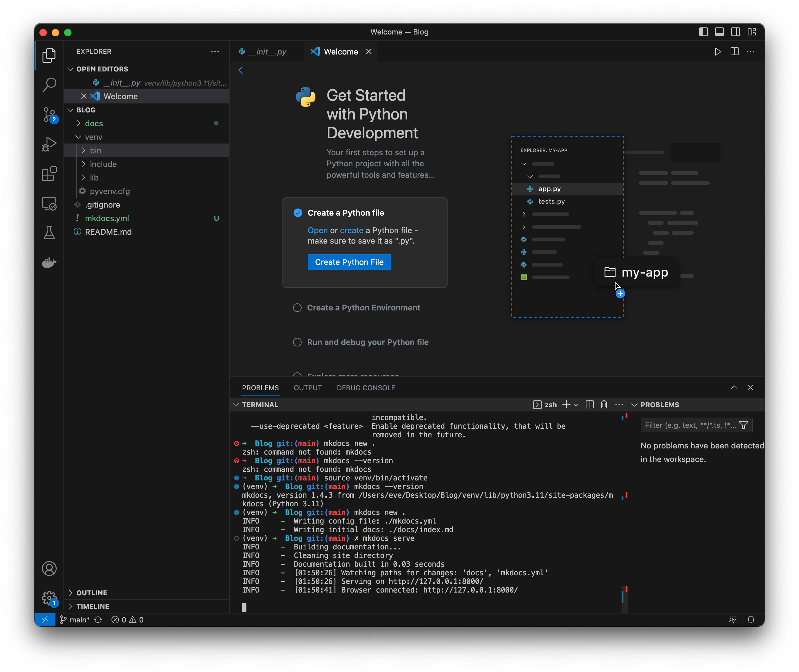The image size is (799, 672).
Task: Open the new terminal launch profile dropdown
Action: pos(576,405)
